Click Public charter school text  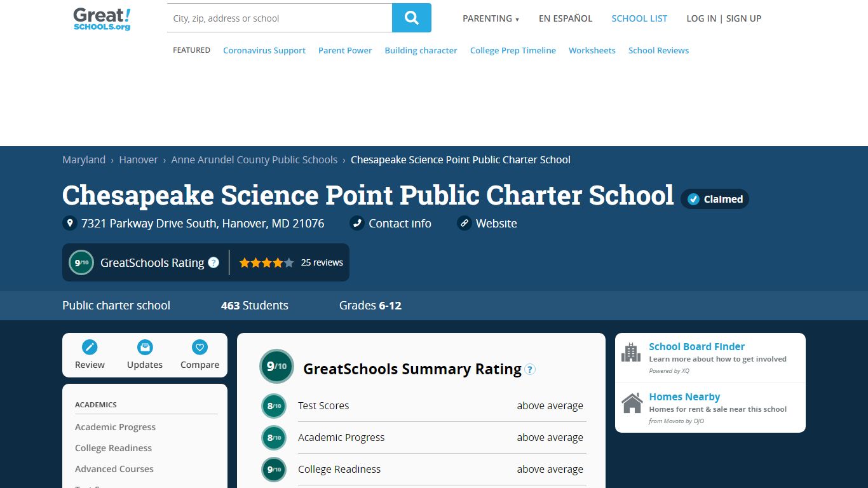(116, 305)
